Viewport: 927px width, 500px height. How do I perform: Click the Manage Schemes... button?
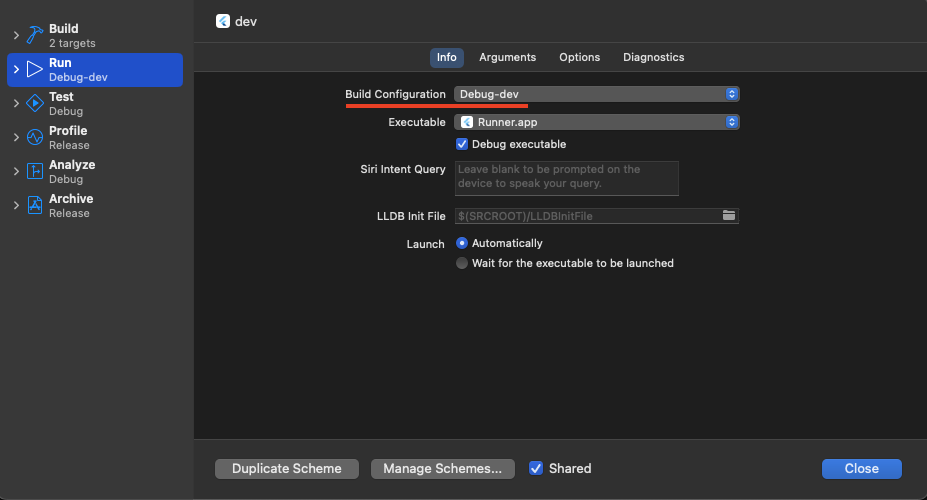click(443, 469)
